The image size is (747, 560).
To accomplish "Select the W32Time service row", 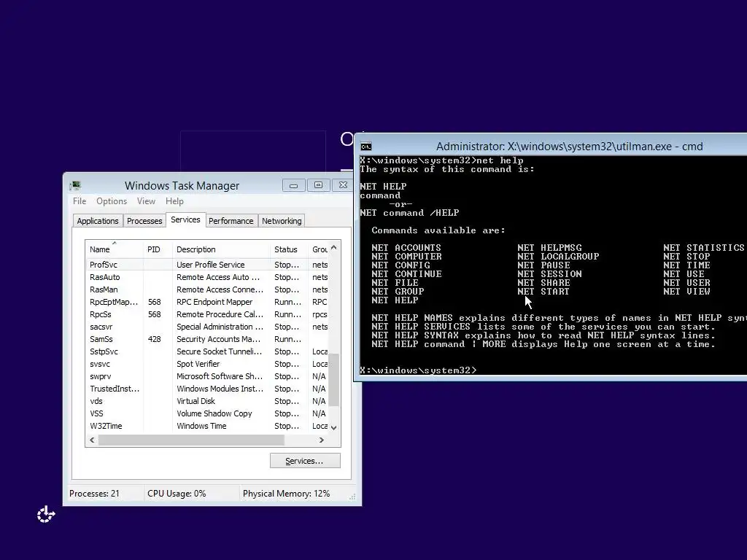I will tap(207, 426).
